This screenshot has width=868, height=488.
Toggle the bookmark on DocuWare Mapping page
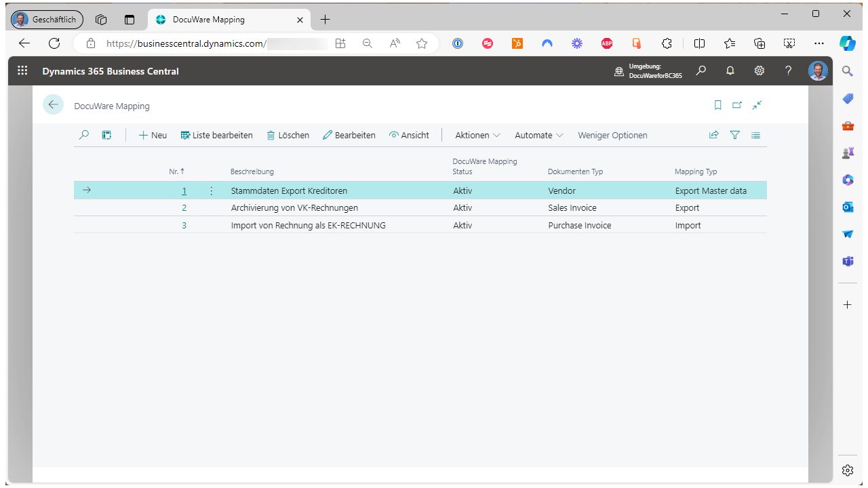click(x=717, y=105)
